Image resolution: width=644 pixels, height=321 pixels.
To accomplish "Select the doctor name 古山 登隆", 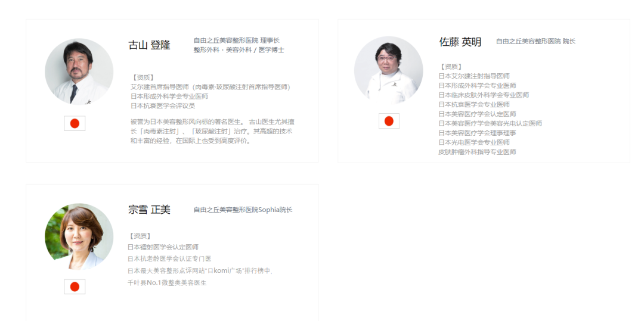I will tap(149, 45).
